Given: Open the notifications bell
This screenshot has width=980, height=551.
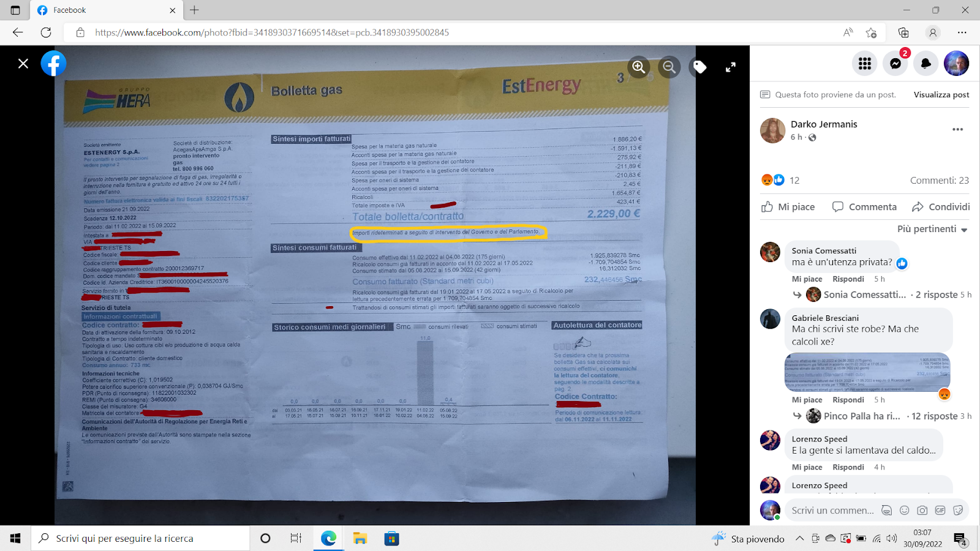Looking at the screenshot, I should pyautogui.click(x=926, y=63).
